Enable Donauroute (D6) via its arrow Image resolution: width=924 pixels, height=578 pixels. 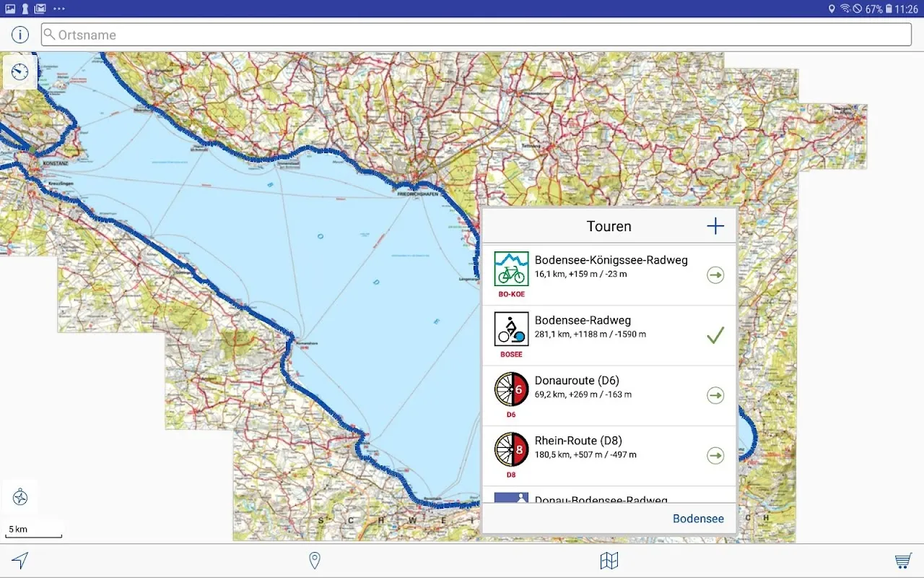(x=715, y=395)
